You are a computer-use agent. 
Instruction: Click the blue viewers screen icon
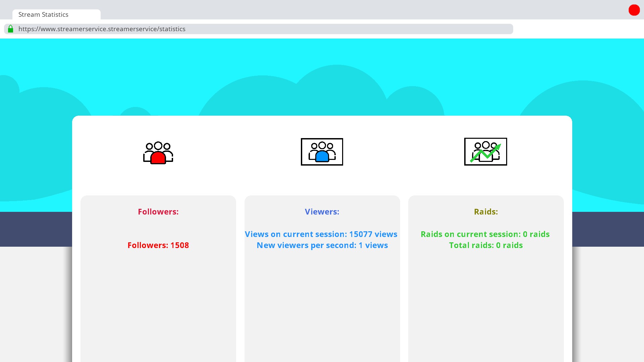[x=322, y=152]
